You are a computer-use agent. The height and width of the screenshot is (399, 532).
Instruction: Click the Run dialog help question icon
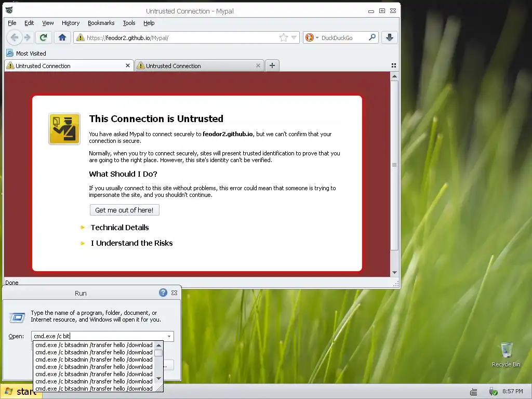(163, 292)
